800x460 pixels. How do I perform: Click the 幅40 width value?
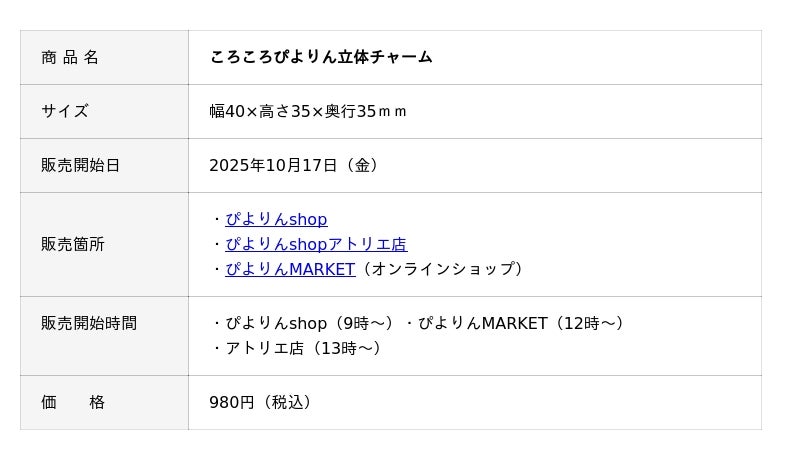[227, 111]
